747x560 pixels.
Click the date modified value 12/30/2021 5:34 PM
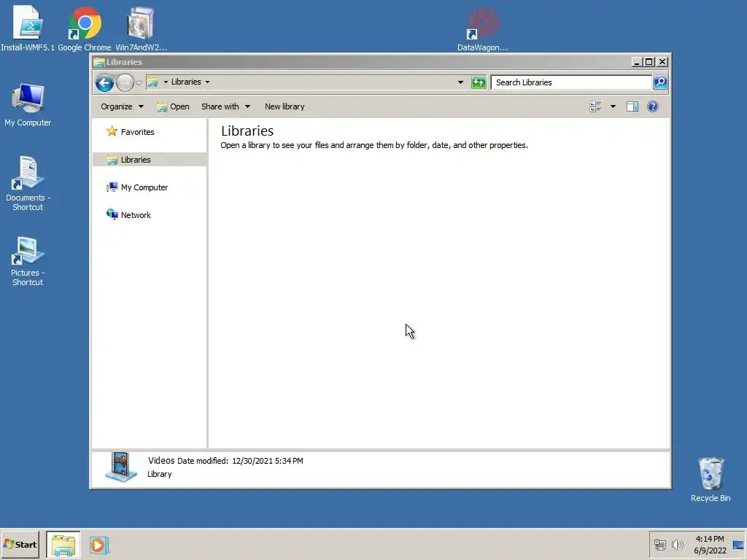point(267,461)
